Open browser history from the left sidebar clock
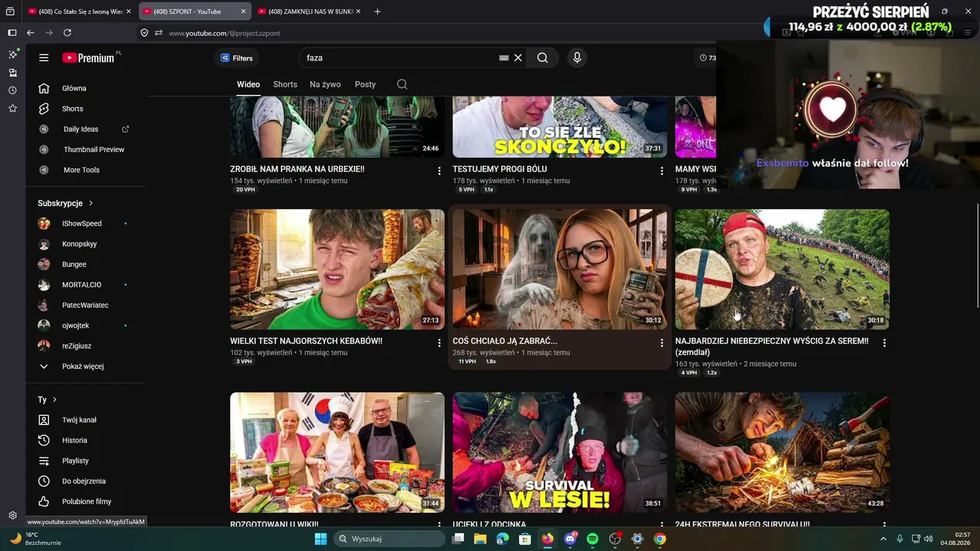Image resolution: width=980 pixels, height=551 pixels. 12,90
